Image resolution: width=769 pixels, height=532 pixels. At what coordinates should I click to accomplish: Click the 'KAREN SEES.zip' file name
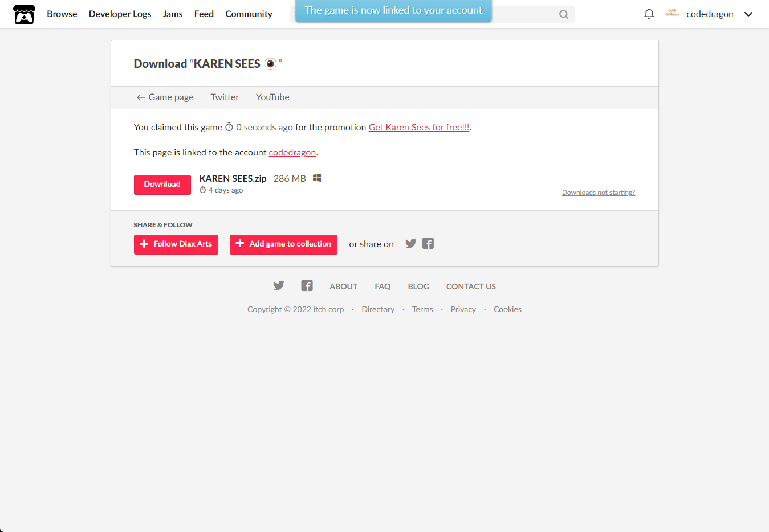pyautogui.click(x=233, y=178)
